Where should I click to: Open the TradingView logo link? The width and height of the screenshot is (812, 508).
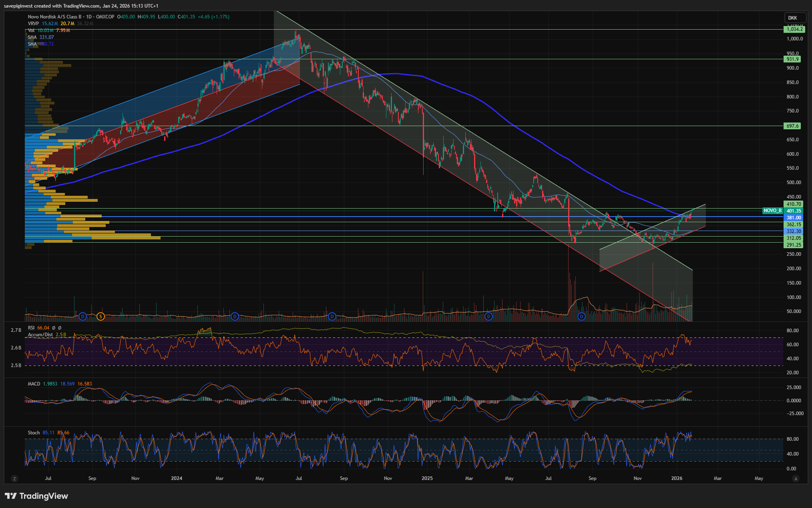pos(36,496)
